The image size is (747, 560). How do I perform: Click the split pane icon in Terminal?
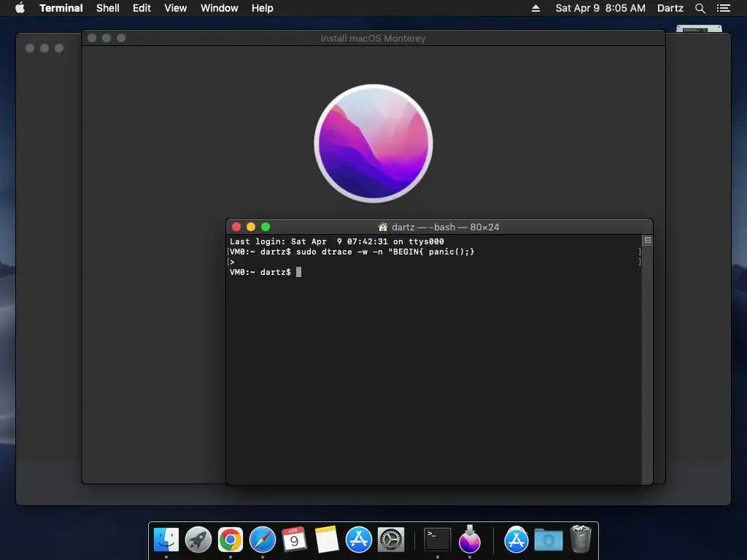point(648,240)
